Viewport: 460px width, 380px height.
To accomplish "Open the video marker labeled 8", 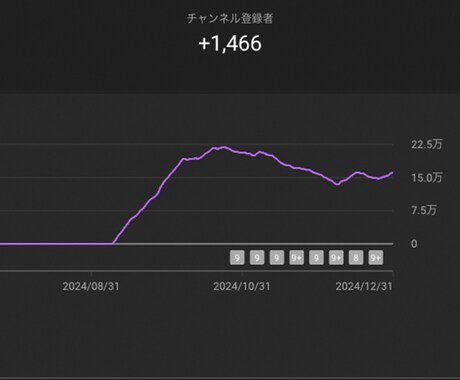I will tap(356, 258).
